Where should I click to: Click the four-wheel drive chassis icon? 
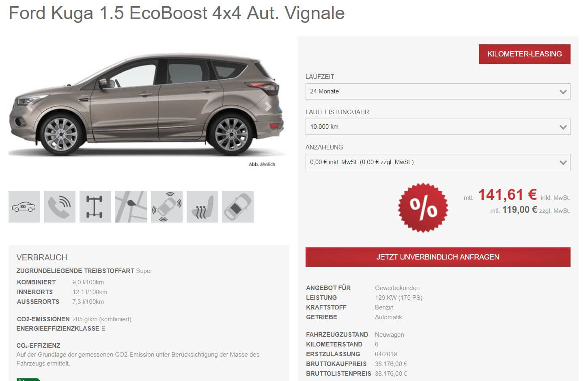click(x=95, y=207)
